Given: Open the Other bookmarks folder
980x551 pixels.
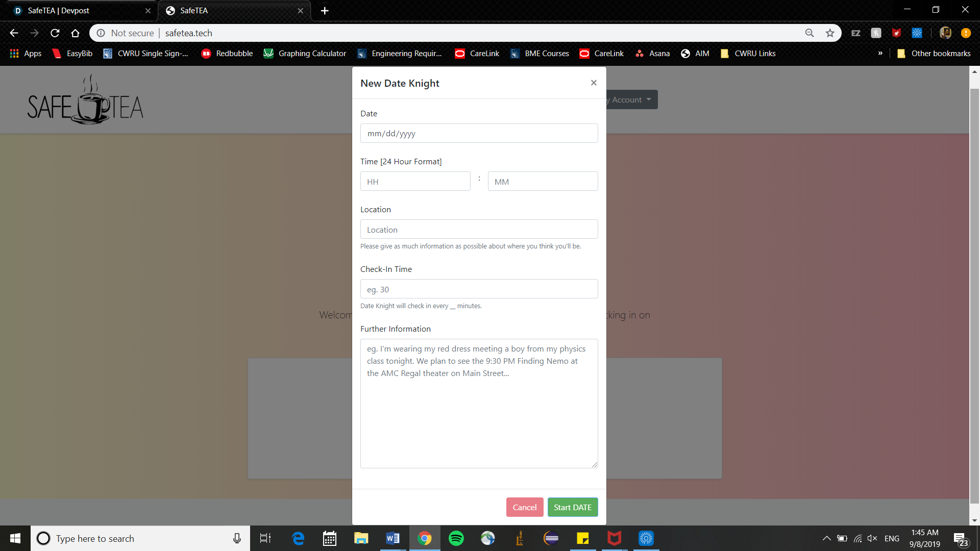Looking at the screenshot, I should [x=934, y=54].
